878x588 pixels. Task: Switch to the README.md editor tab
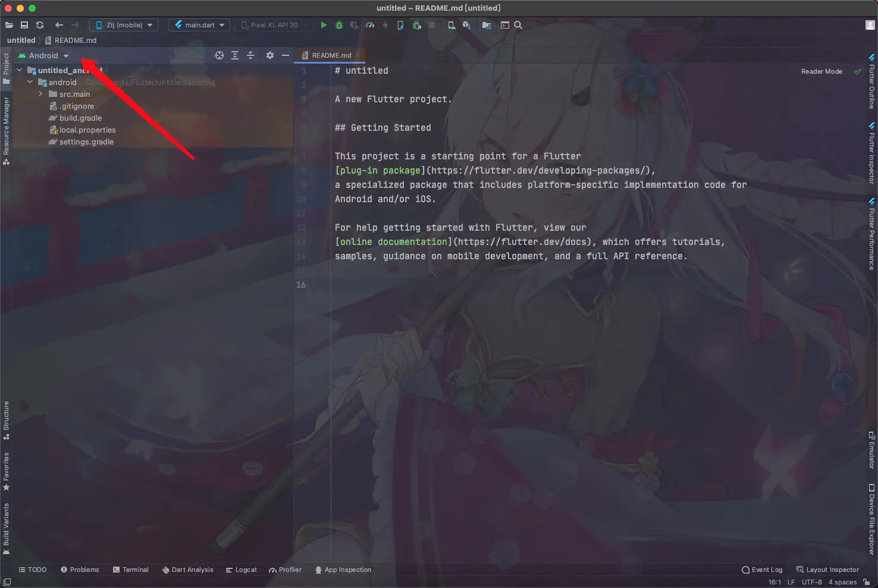(331, 55)
